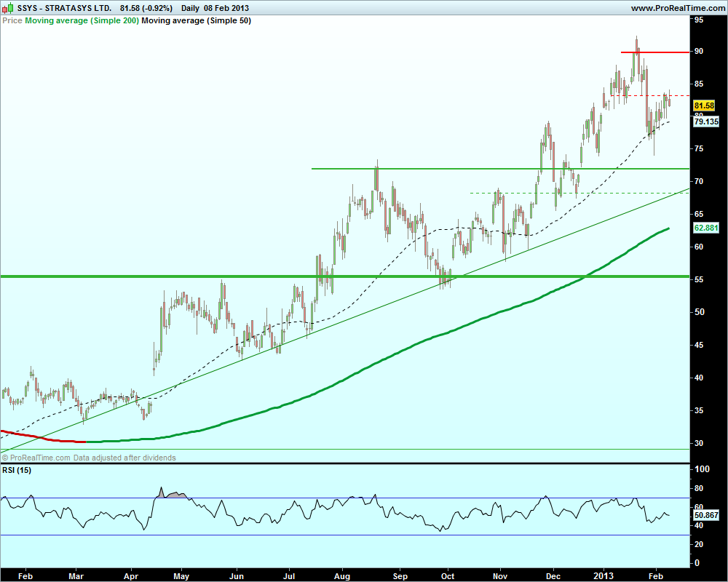Viewport: 728px width, 582px height.
Task: Click the 90 price axis label
Action: pyautogui.click(x=699, y=51)
